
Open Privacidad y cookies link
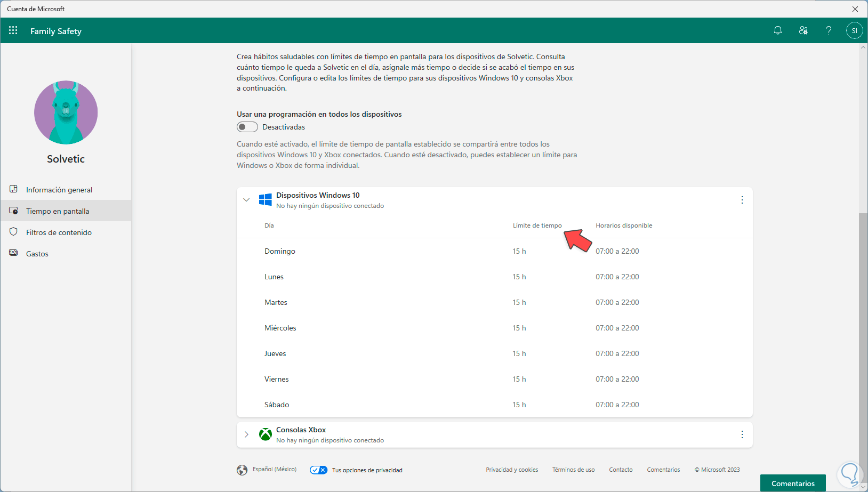coord(512,470)
